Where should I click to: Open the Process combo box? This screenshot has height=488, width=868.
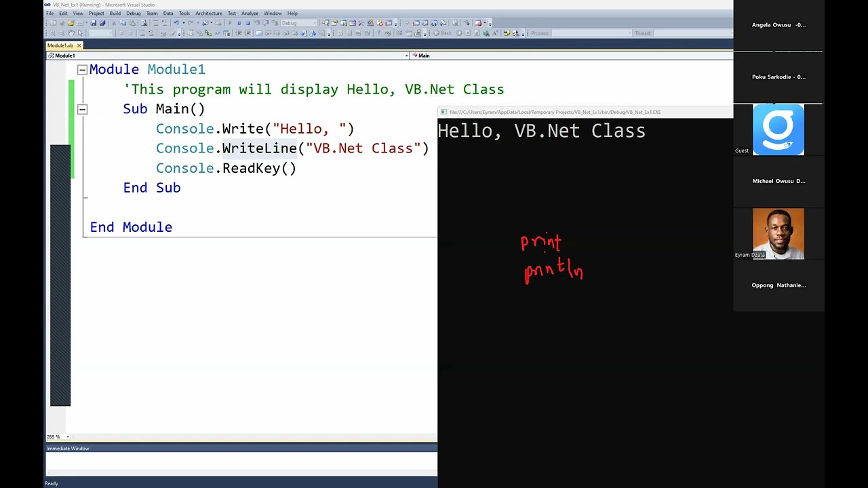(x=591, y=33)
